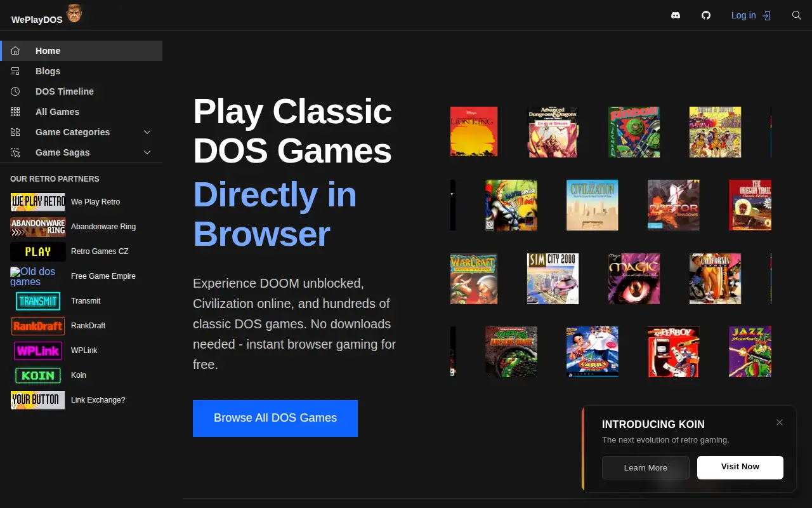Image resolution: width=812 pixels, height=508 pixels.
Task: Open the Abandonware Ring text link
Action: [103, 227]
